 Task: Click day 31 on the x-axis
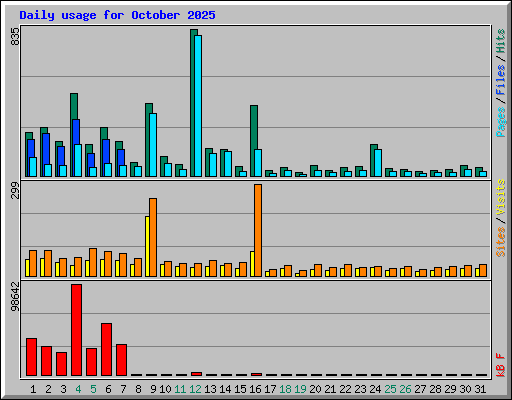[480, 389]
